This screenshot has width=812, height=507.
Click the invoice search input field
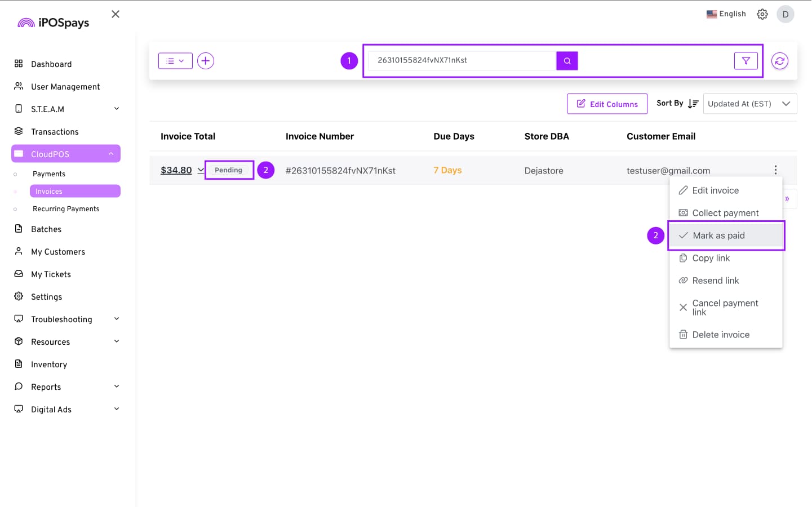(461, 61)
